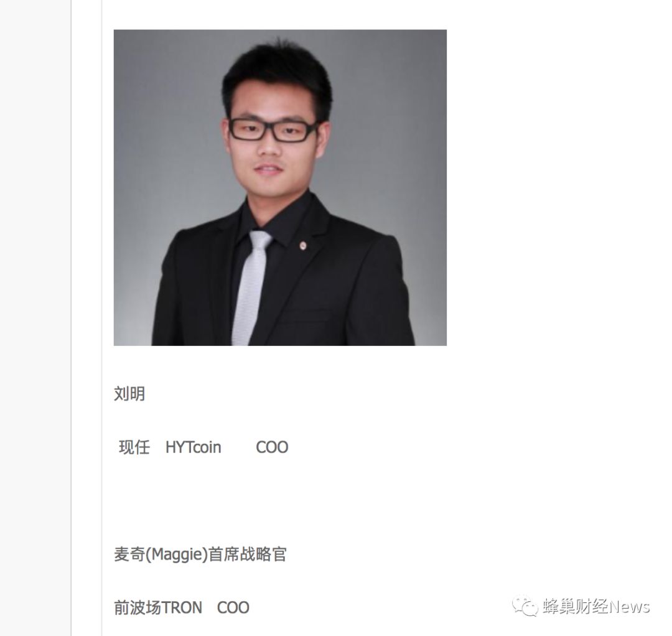672x636 pixels.
Task: Click the lapel pin on the suit
Action: click(x=302, y=246)
